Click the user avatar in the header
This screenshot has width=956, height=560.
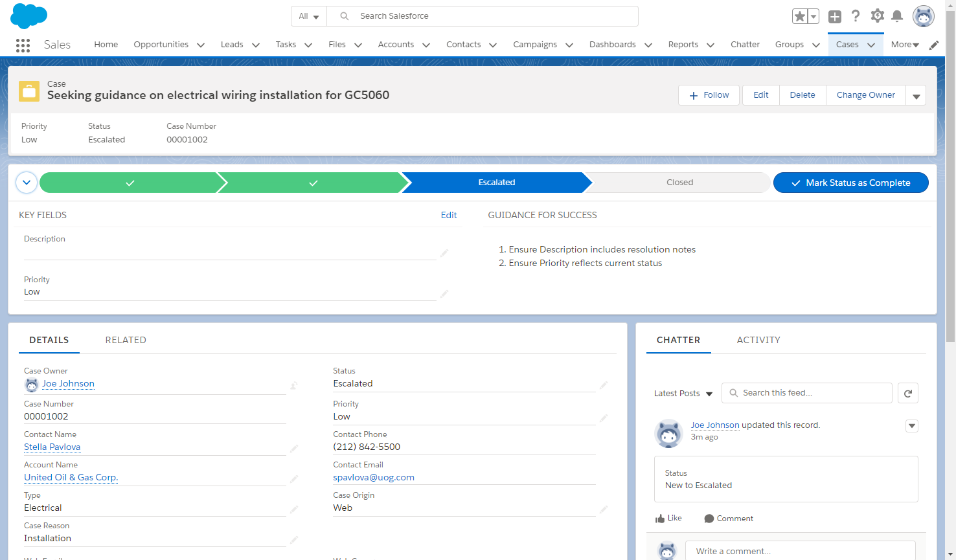(924, 16)
